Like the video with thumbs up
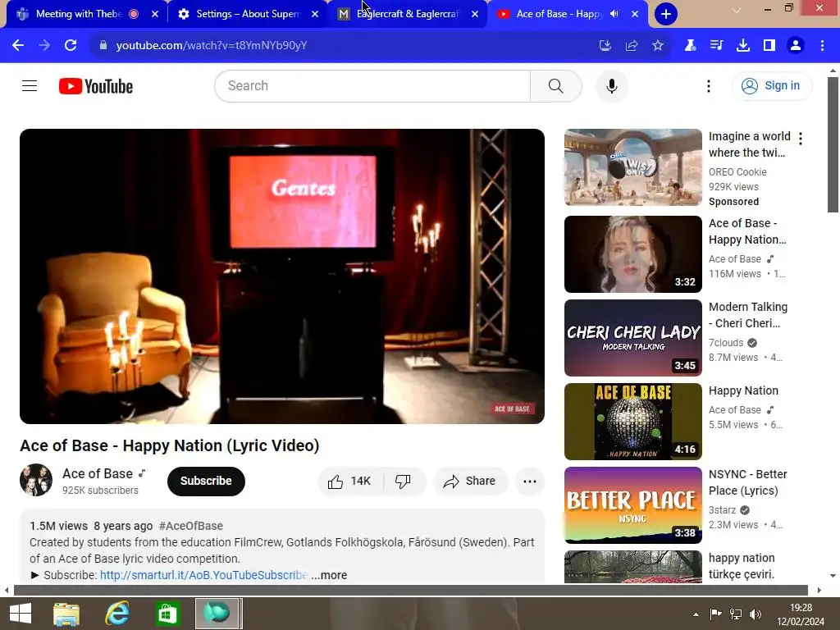 350,481
